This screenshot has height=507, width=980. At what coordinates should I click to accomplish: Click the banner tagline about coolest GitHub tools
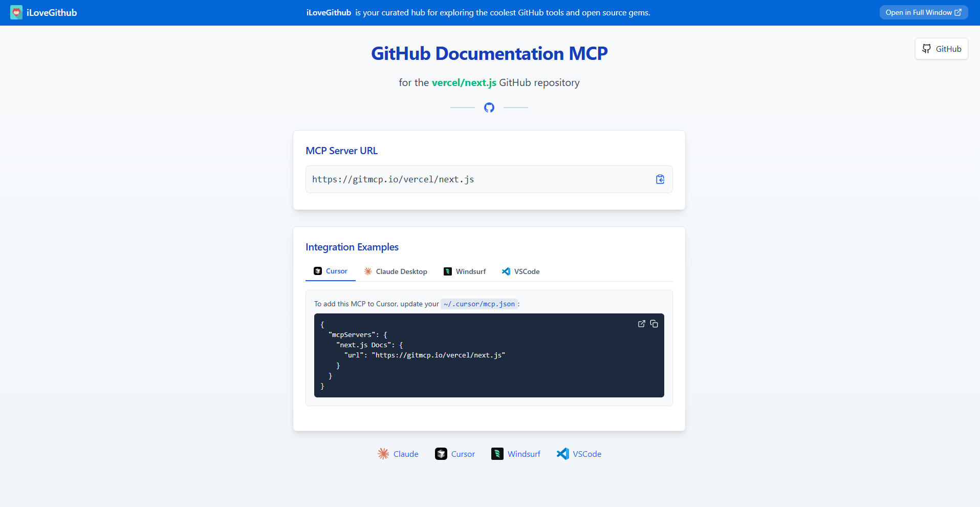478,12
